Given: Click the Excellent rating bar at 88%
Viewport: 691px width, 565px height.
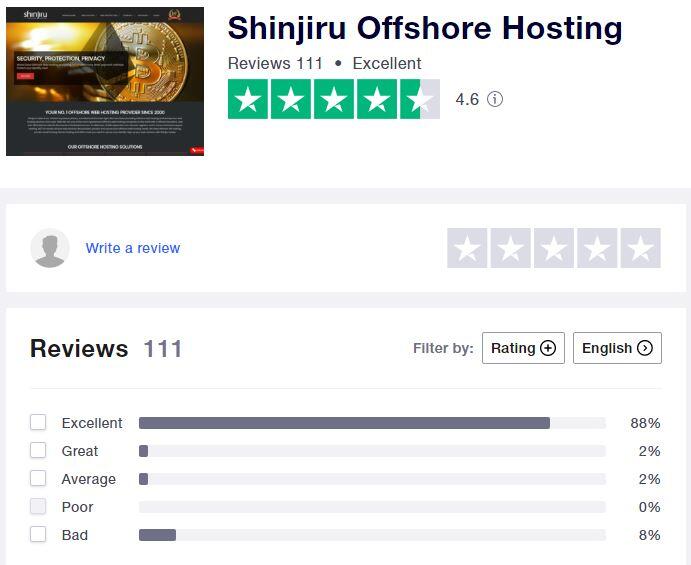Looking at the screenshot, I should point(372,423).
